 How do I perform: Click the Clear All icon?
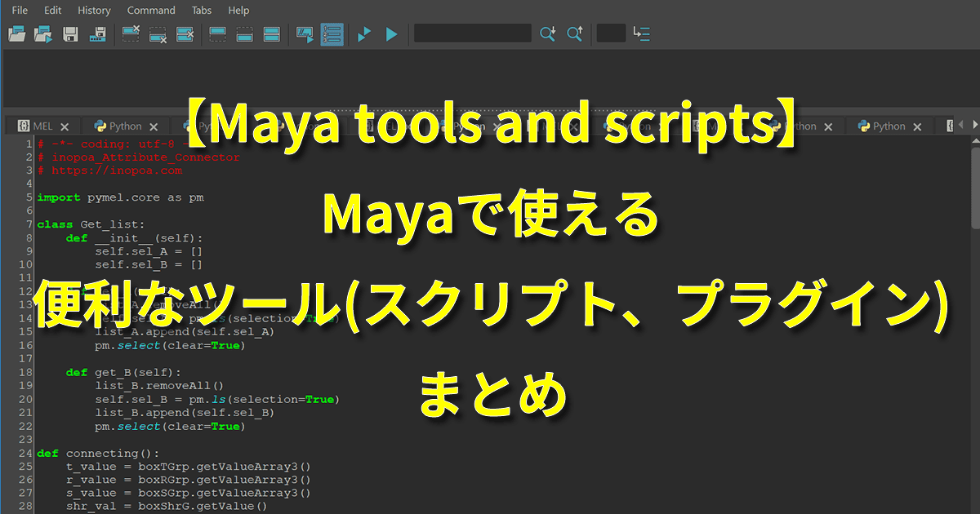(185, 34)
